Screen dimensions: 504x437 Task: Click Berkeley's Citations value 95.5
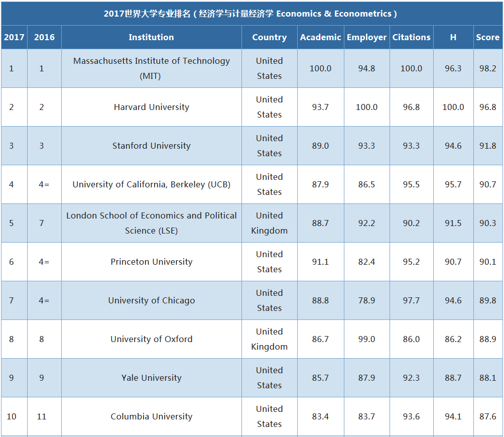click(412, 184)
